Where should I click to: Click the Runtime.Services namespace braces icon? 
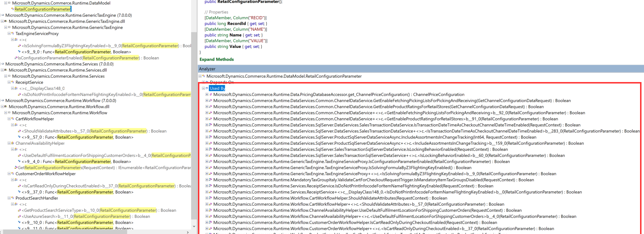pyautogui.click(x=9, y=76)
